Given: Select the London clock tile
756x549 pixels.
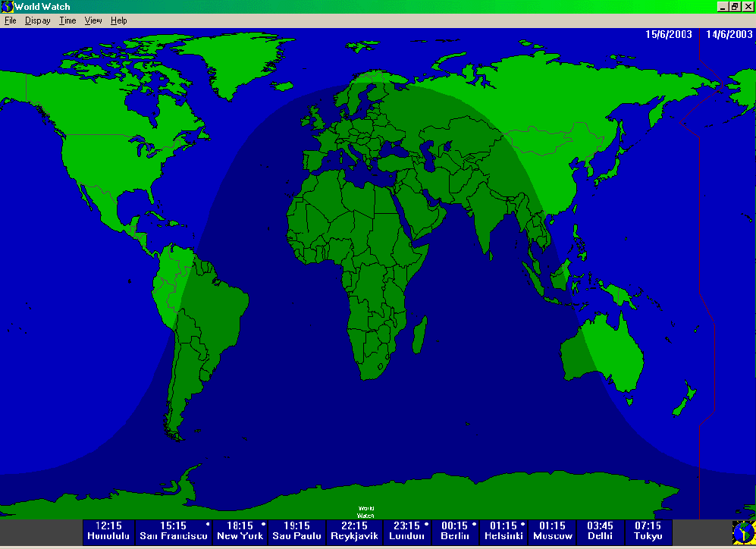Looking at the screenshot, I should click(407, 531).
